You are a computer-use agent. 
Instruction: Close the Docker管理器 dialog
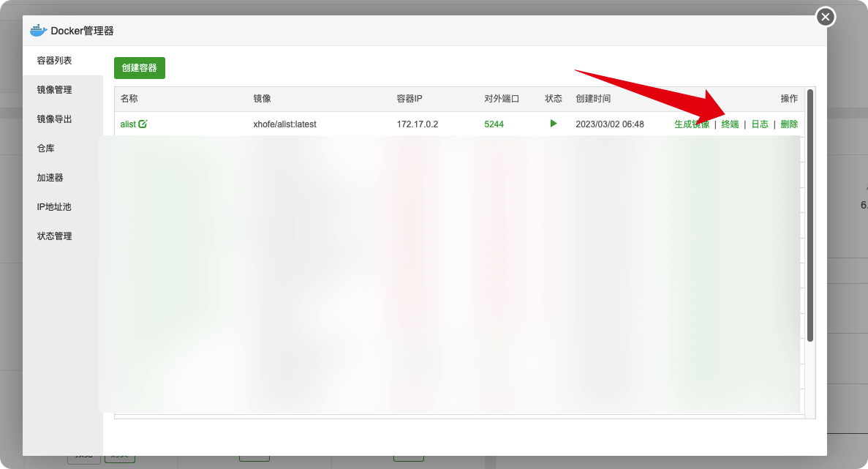click(x=826, y=17)
